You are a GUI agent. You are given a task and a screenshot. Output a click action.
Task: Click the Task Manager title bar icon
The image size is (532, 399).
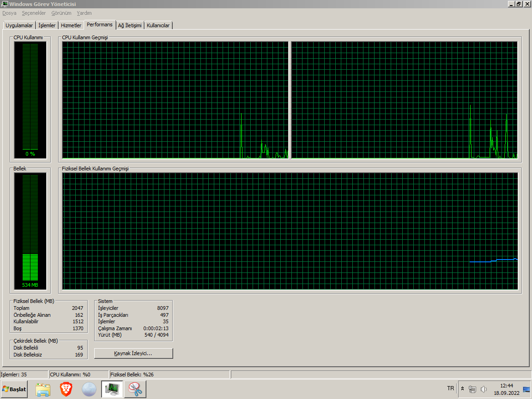click(5, 4)
